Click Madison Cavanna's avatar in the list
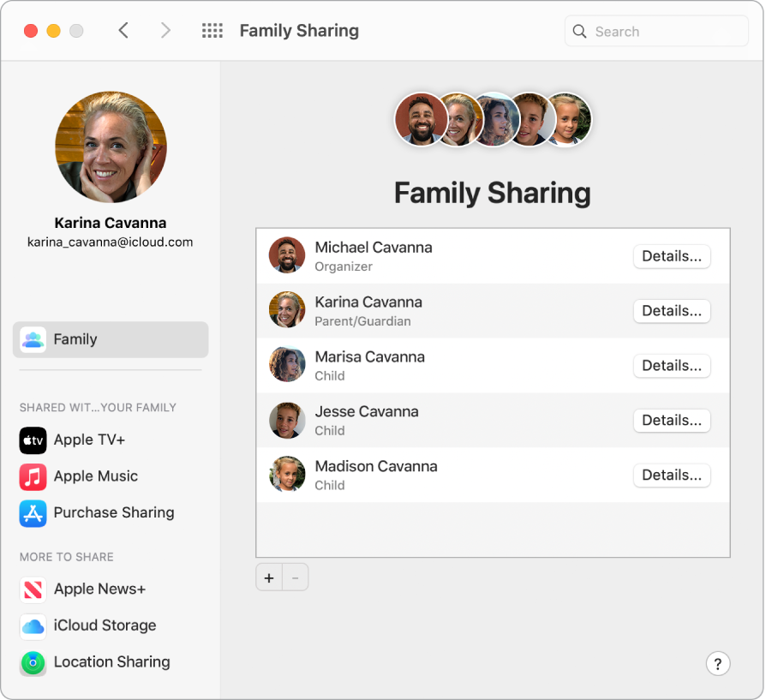The image size is (766, 700). pos(287,474)
